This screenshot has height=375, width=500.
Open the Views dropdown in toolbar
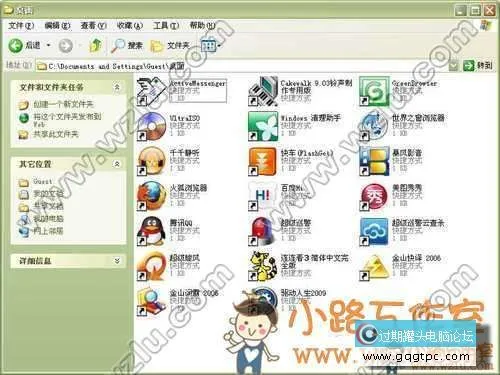[211, 46]
